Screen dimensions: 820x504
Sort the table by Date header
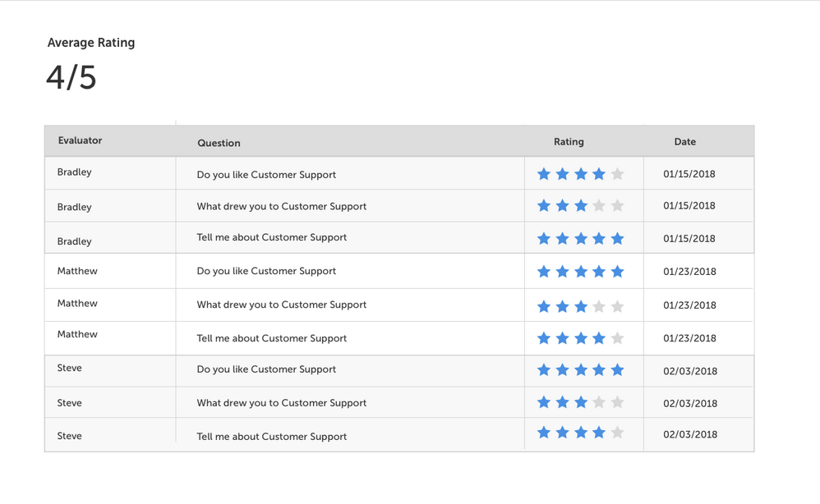coord(684,142)
